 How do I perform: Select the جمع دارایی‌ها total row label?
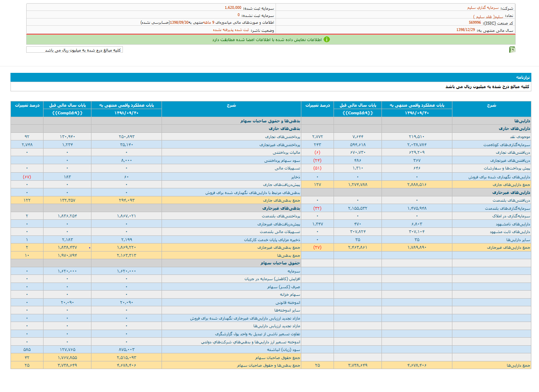pos(518,365)
